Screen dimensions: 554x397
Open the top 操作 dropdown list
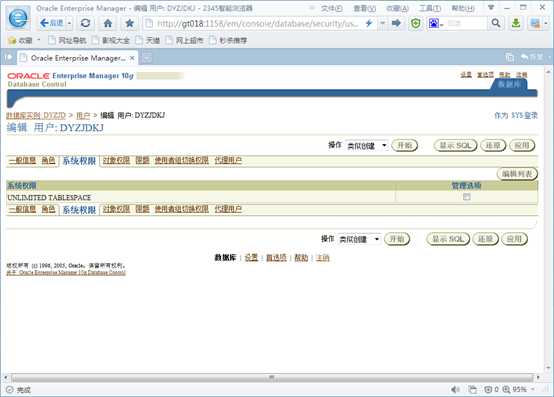366,146
